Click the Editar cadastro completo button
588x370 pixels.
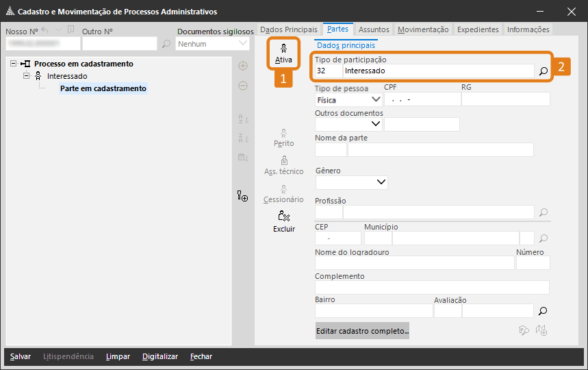click(362, 331)
